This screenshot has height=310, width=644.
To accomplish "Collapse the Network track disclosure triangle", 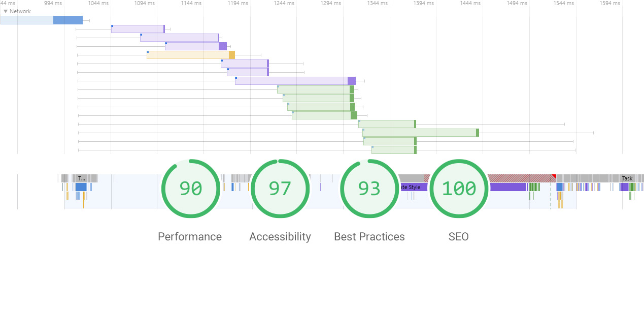I will coord(6,11).
